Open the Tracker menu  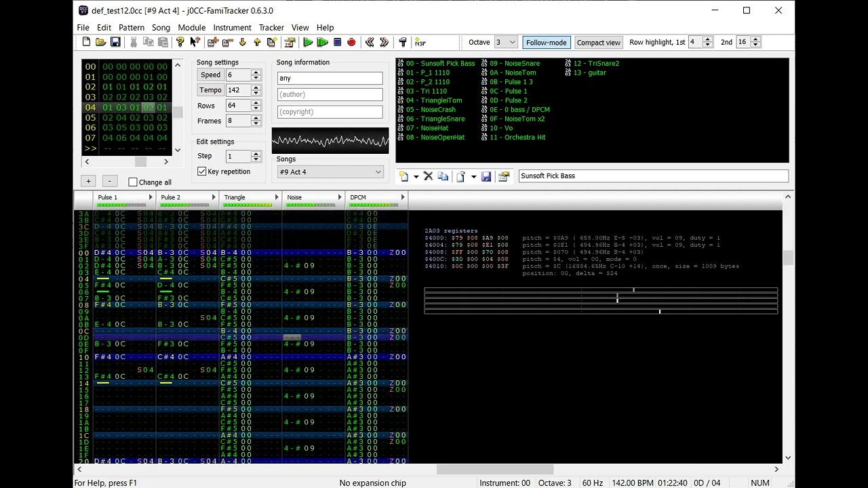(x=271, y=28)
